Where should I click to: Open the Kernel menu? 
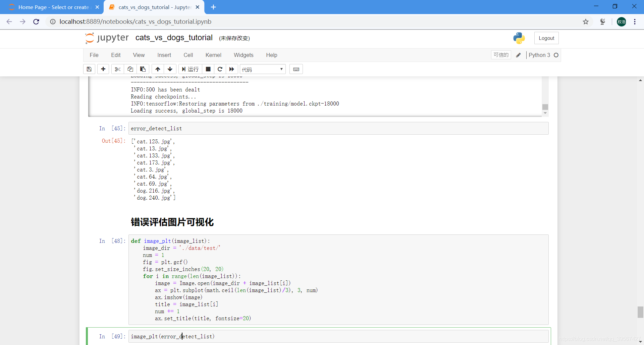pyautogui.click(x=213, y=55)
